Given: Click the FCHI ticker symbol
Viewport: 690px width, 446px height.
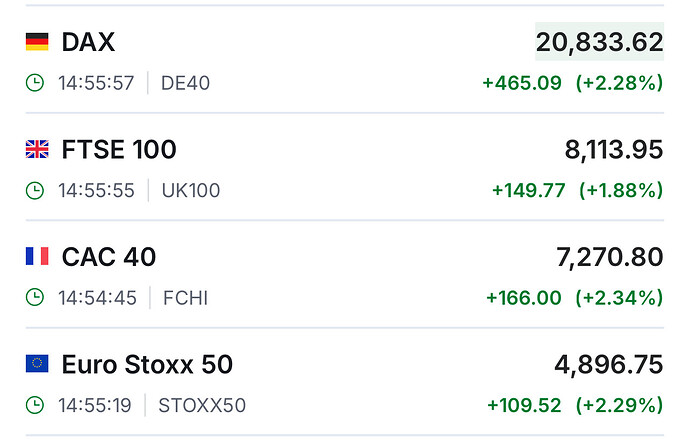Looking at the screenshot, I should pos(181,297).
